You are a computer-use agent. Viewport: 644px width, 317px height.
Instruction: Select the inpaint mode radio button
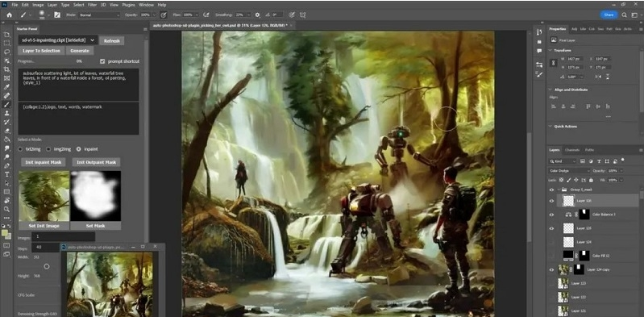[x=78, y=149]
